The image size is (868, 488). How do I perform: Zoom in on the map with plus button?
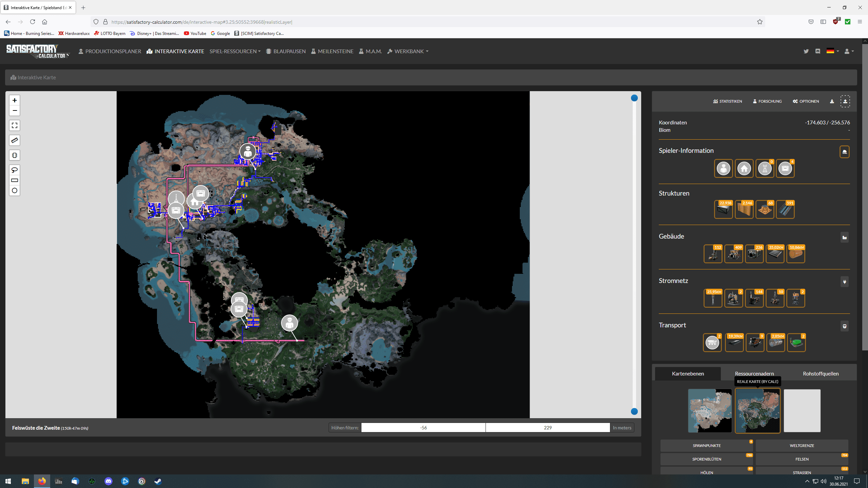15,100
